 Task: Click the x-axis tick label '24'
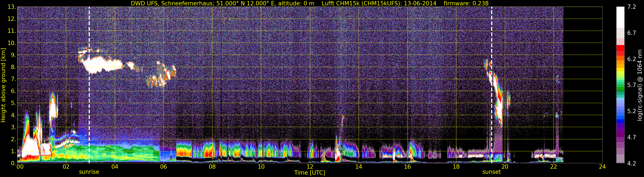(602, 167)
